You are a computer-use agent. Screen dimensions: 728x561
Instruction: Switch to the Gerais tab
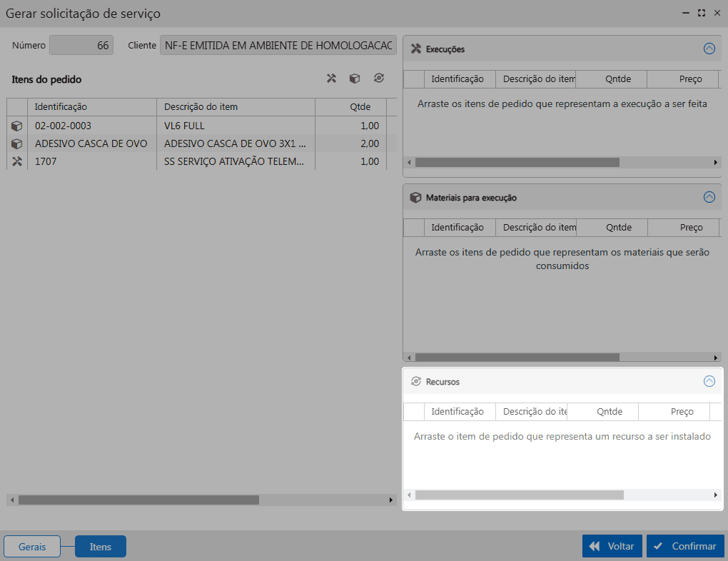(32, 547)
